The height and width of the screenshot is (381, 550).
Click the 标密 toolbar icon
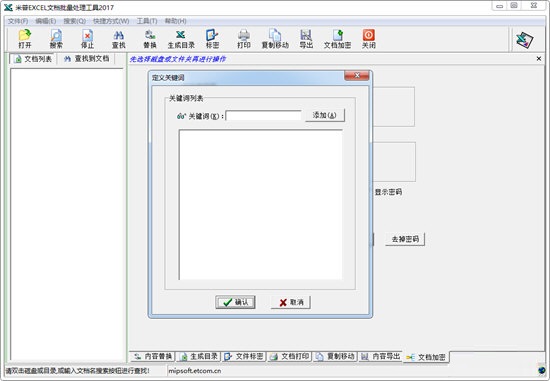pyautogui.click(x=212, y=39)
